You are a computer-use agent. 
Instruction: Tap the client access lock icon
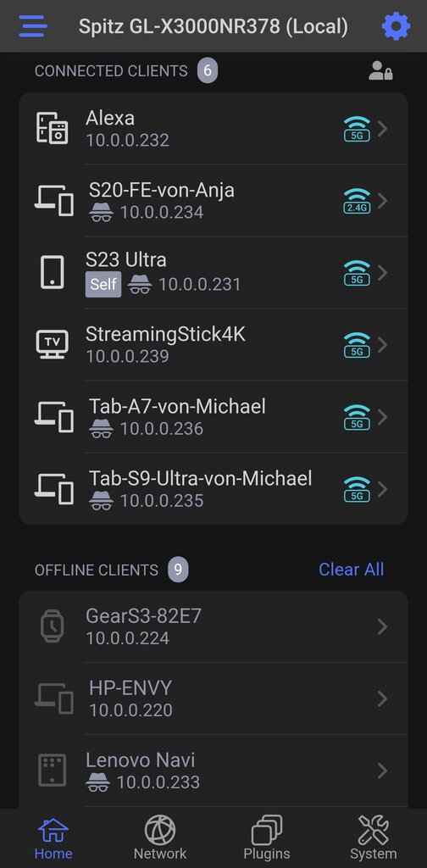tap(380, 71)
